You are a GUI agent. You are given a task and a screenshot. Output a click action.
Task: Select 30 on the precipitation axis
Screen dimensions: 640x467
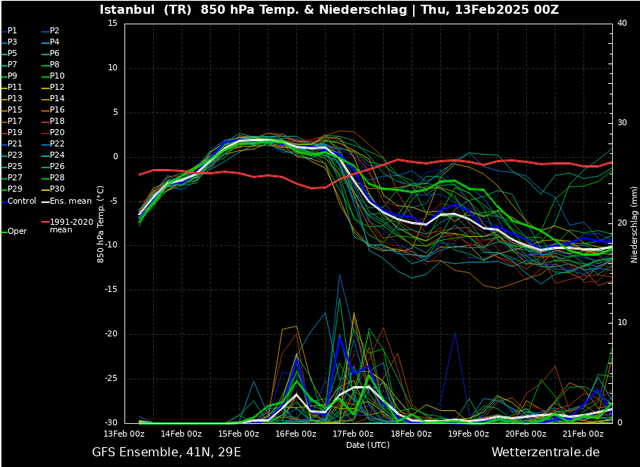[x=622, y=123]
